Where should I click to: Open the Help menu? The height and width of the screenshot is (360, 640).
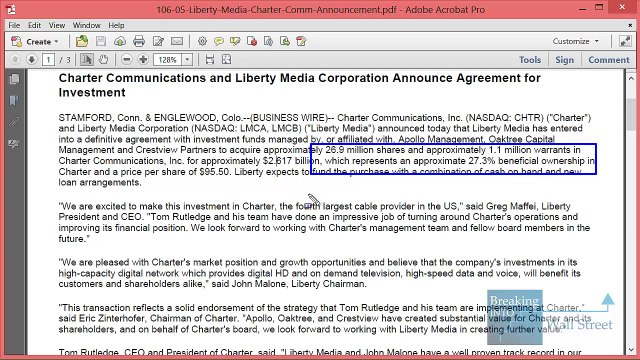116,25
